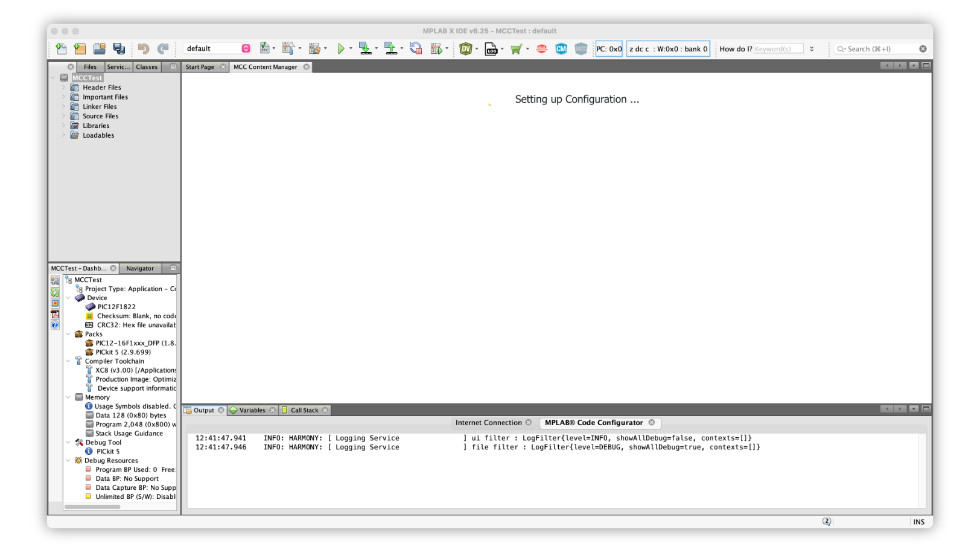
Task: Click the PC: 0x0 status box
Action: coord(609,49)
